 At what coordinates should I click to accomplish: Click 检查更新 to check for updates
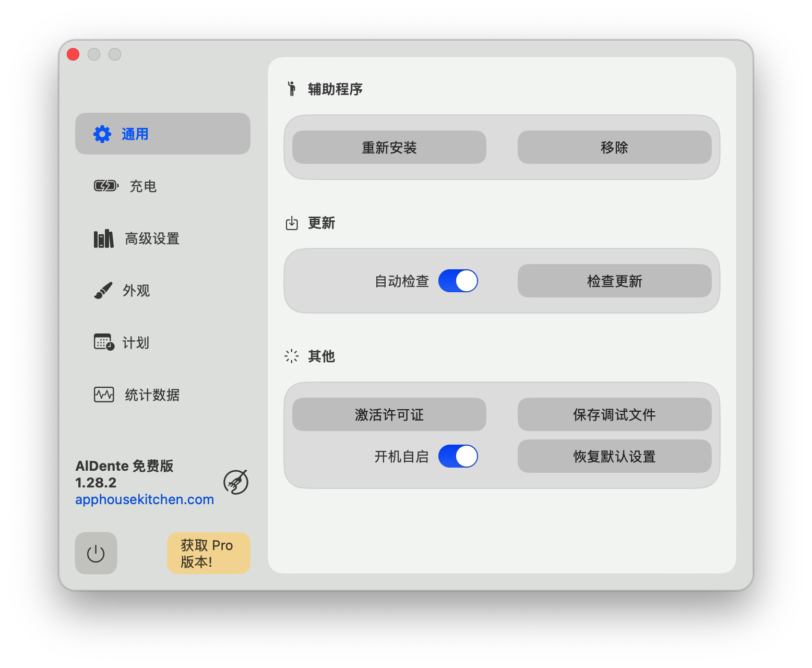tap(615, 281)
